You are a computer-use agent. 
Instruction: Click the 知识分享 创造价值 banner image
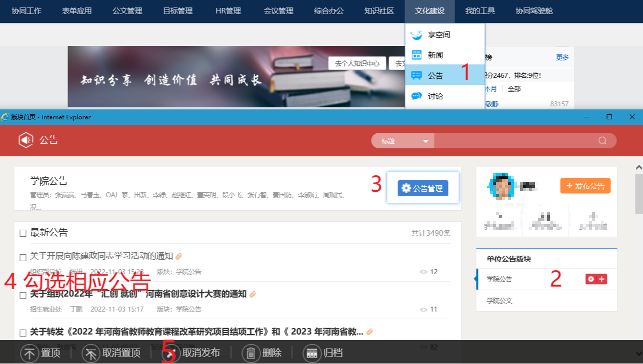pyautogui.click(x=236, y=76)
